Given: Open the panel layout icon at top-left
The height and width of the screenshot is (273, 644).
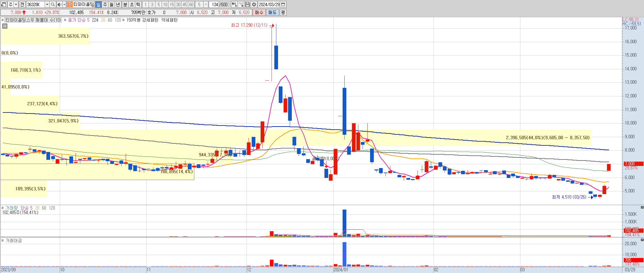Looking at the screenshot, I should [x=4, y=4].
